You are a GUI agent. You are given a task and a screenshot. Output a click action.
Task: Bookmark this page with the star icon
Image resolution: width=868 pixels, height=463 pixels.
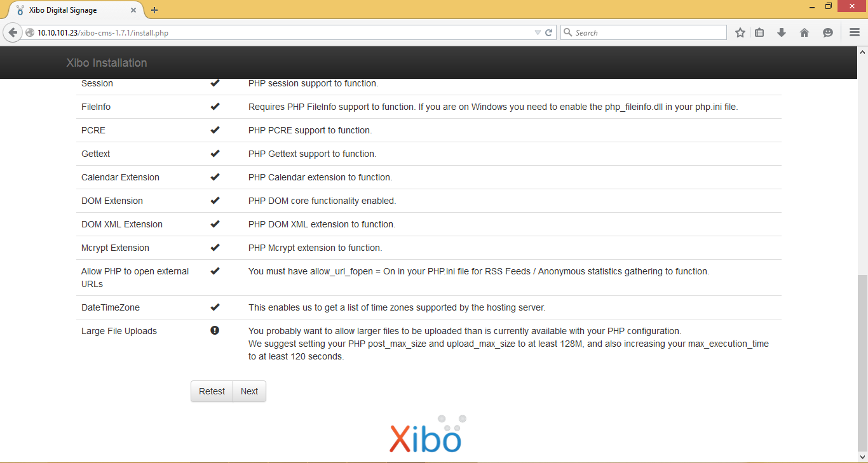tap(740, 32)
